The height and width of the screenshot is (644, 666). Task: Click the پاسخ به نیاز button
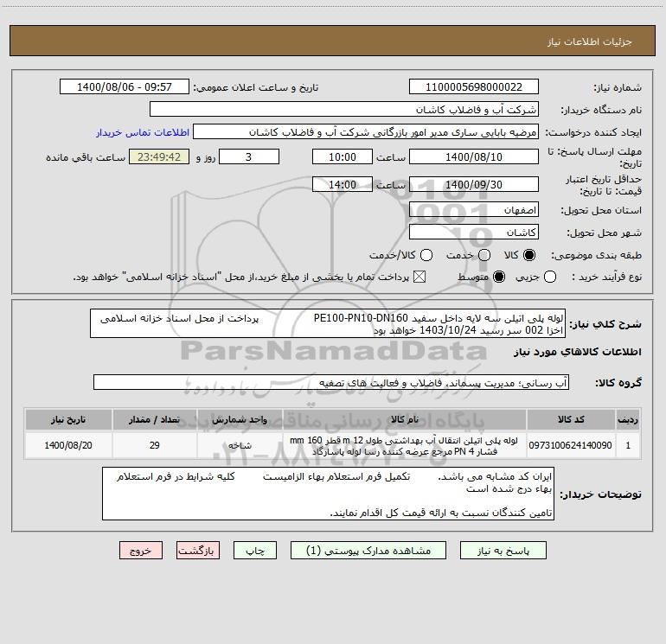coord(503,551)
